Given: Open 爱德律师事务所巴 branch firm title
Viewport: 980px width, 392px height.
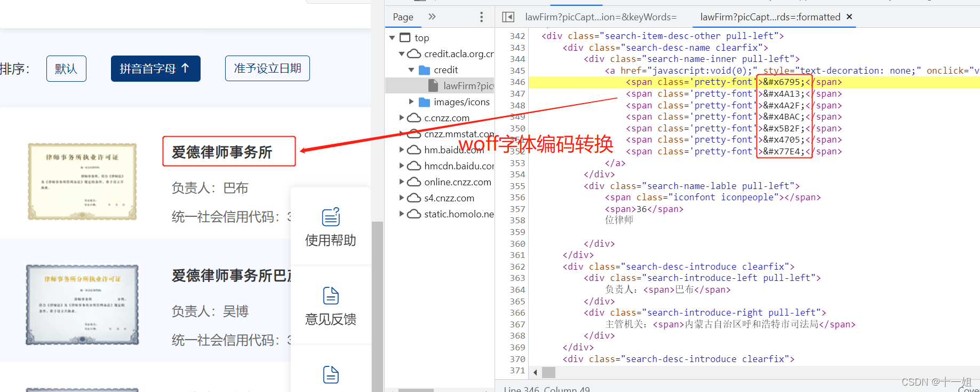Looking at the screenshot, I should (x=232, y=276).
